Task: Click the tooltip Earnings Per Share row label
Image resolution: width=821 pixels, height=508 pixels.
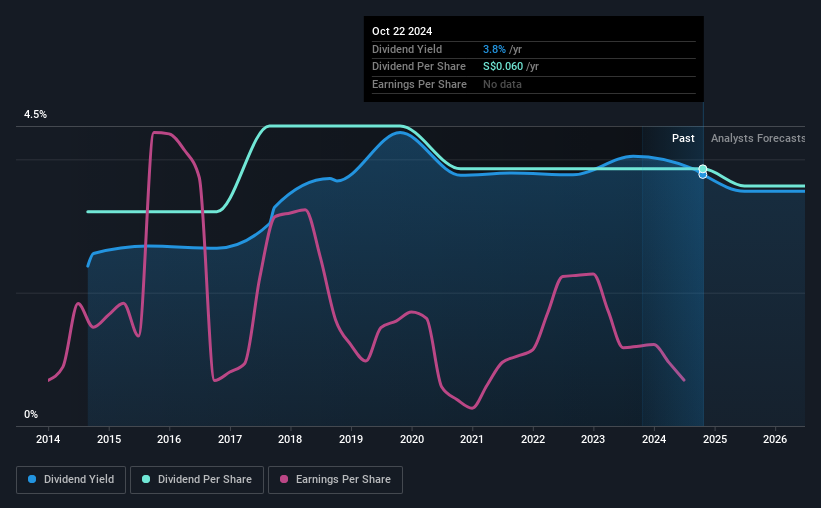Action: tap(419, 84)
